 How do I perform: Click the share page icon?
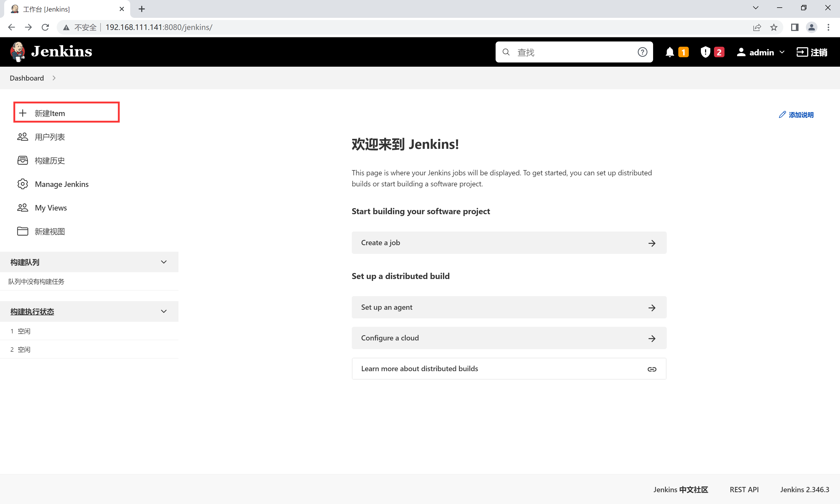click(757, 27)
